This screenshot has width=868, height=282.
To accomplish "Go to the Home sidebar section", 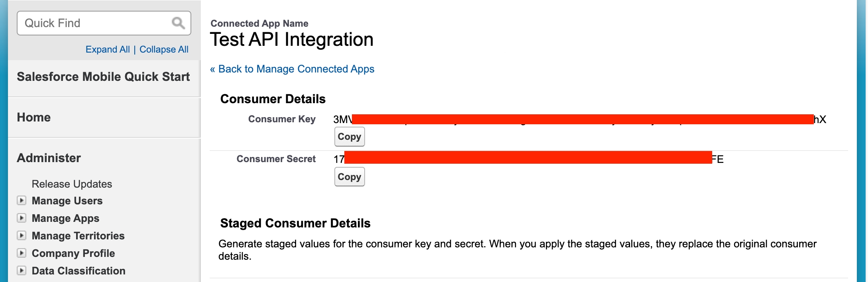I will pyautogui.click(x=34, y=117).
